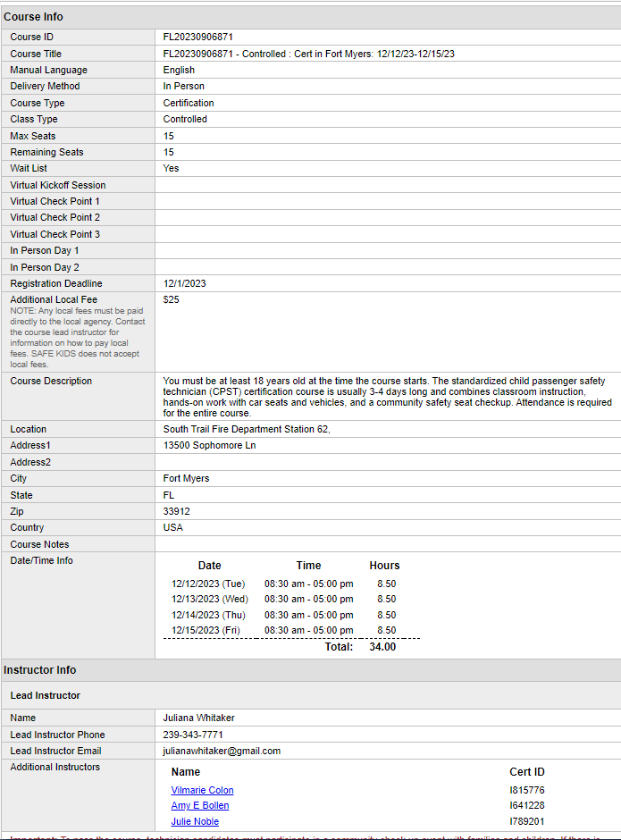Screen dimensions: 621x840
Task: Click the Hours column header
Action: [384, 566]
